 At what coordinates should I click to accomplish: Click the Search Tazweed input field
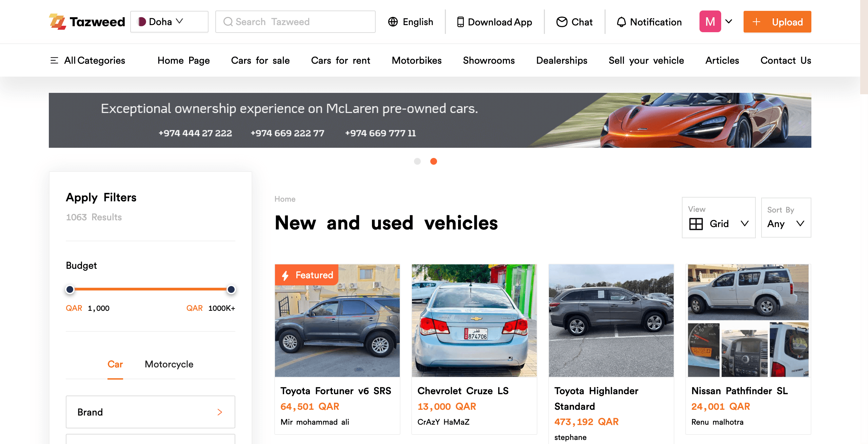click(295, 22)
